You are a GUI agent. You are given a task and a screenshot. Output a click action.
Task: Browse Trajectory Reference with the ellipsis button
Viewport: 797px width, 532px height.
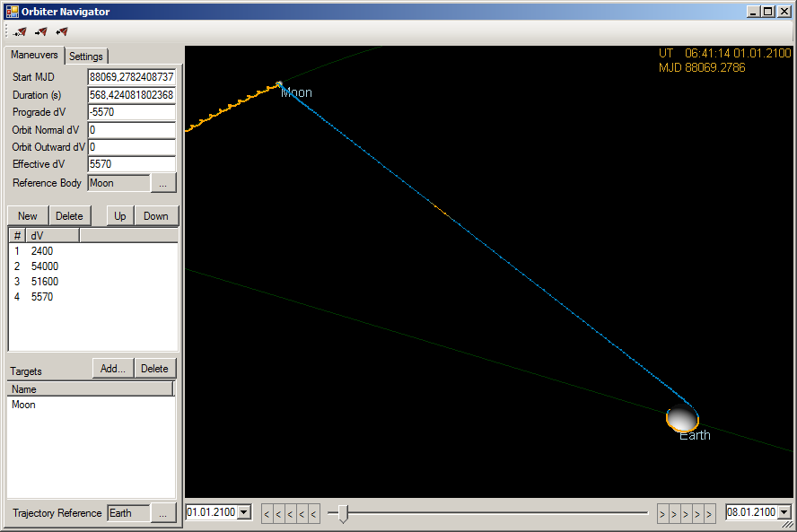click(163, 513)
